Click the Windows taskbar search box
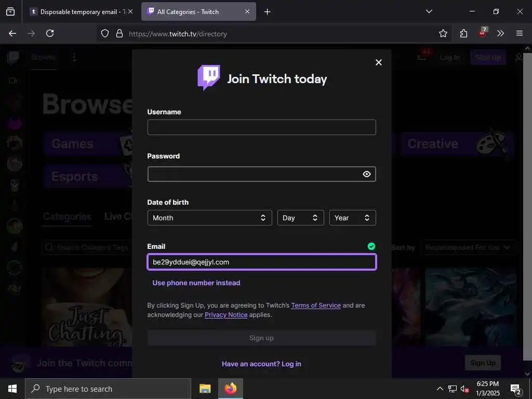Viewport: 532px width, 399px height. tap(108, 389)
